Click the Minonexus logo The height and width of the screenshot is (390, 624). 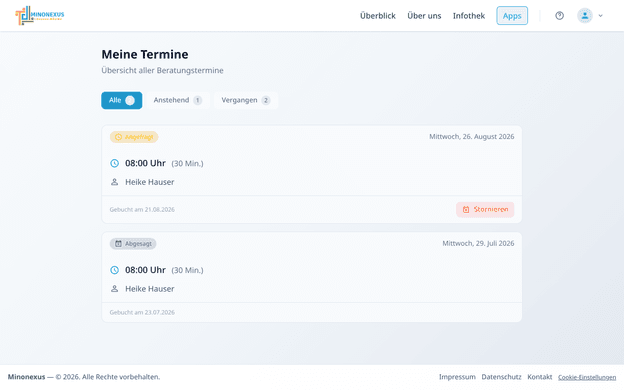pyautogui.click(x=40, y=16)
